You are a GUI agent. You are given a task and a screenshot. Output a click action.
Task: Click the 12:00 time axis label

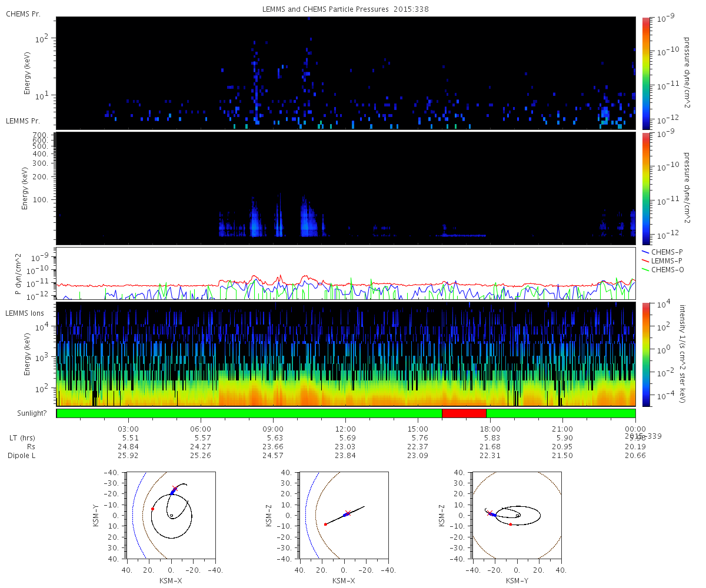(345, 429)
